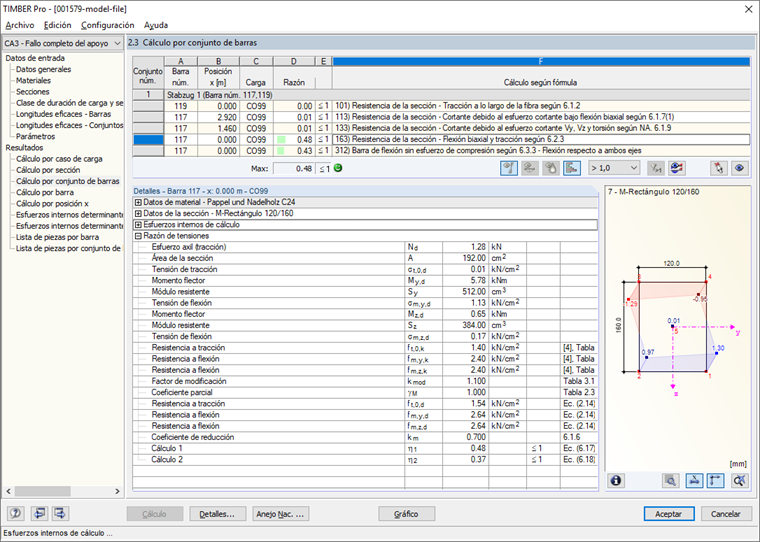This screenshot has width=760, height=542.
Task: Open the CA3 load case dropdown
Action: (63, 43)
